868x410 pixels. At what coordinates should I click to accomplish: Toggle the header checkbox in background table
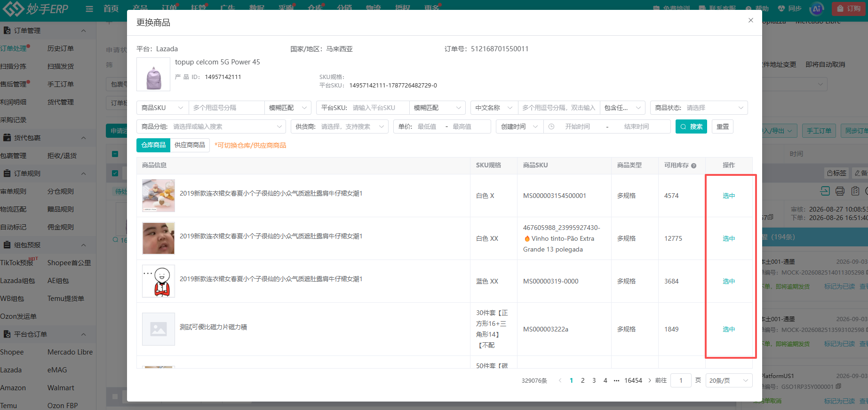[x=115, y=154]
